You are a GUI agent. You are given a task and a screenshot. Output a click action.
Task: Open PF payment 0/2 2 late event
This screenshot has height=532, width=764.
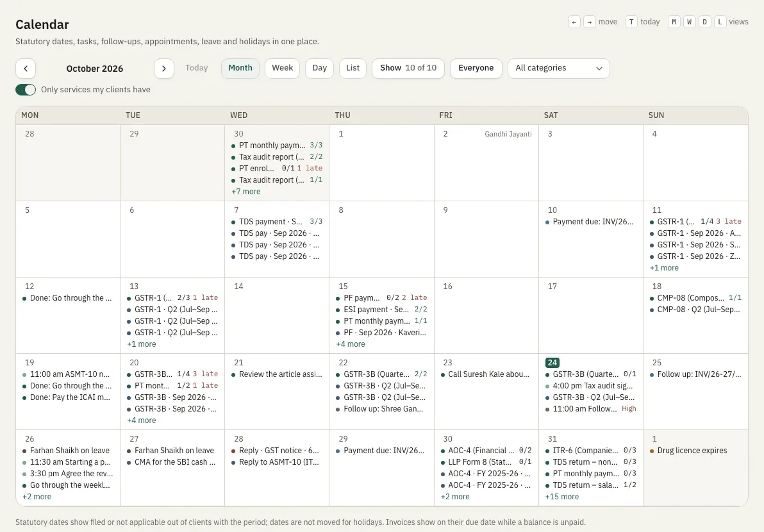pos(381,297)
